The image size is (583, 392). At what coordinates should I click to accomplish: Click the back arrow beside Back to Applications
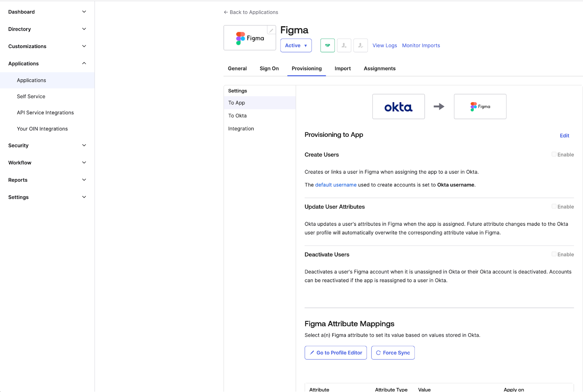tap(225, 12)
